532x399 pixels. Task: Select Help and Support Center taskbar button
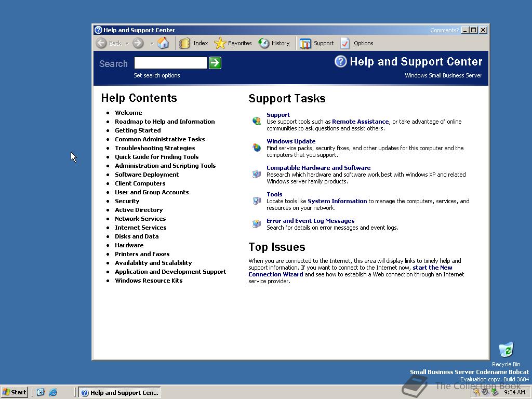(119, 393)
